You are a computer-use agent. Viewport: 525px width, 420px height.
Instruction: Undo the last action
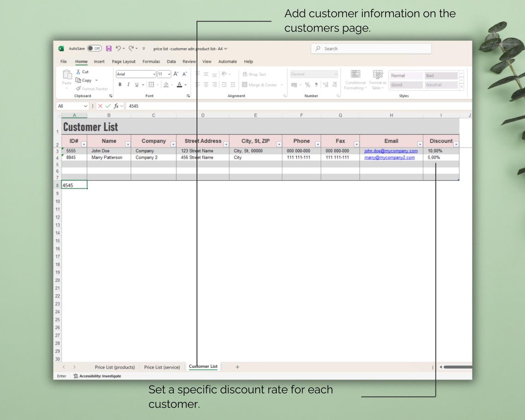118,48
